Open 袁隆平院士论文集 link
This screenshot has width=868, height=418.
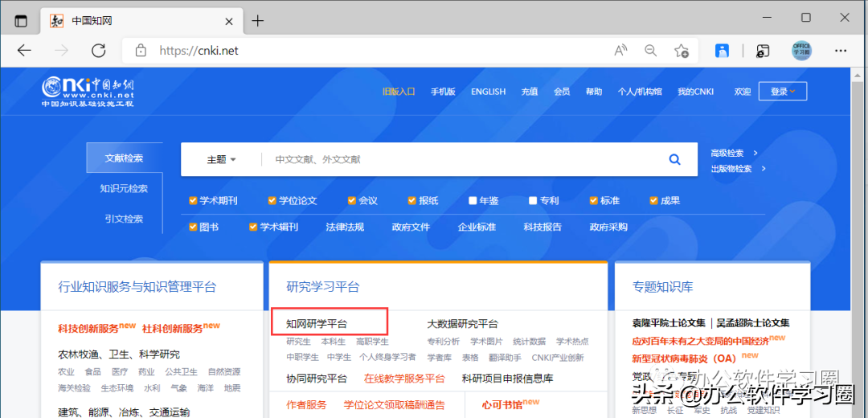[669, 323]
